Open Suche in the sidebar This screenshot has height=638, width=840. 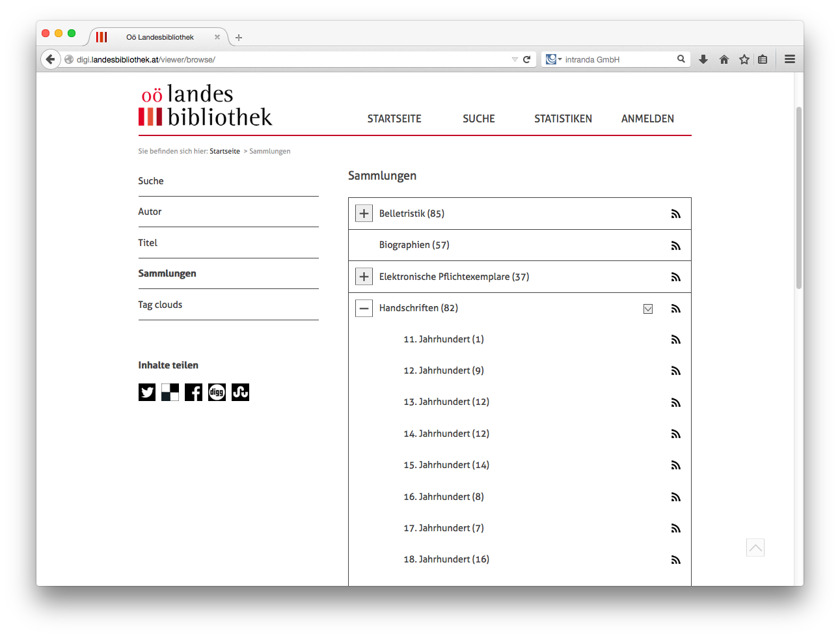click(x=151, y=181)
